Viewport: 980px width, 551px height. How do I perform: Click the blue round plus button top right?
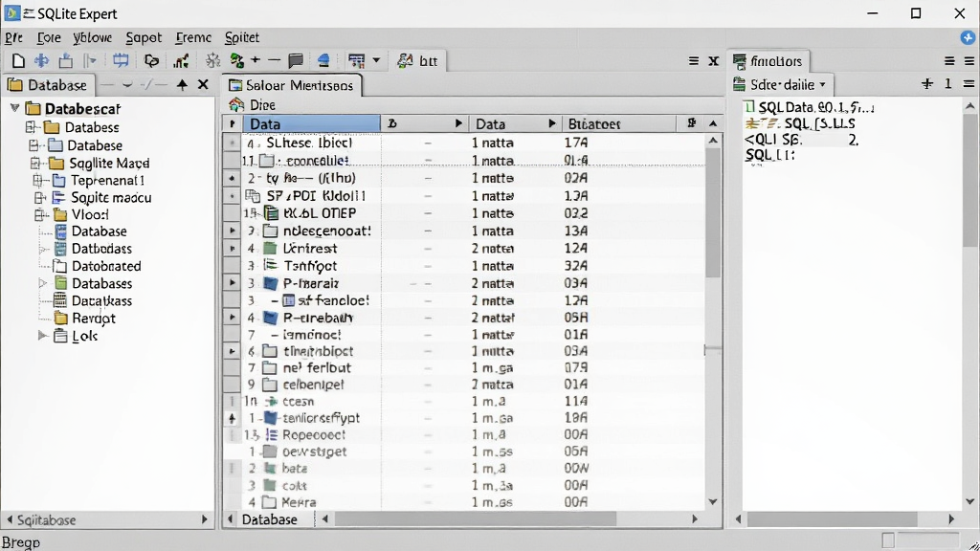click(968, 37)
